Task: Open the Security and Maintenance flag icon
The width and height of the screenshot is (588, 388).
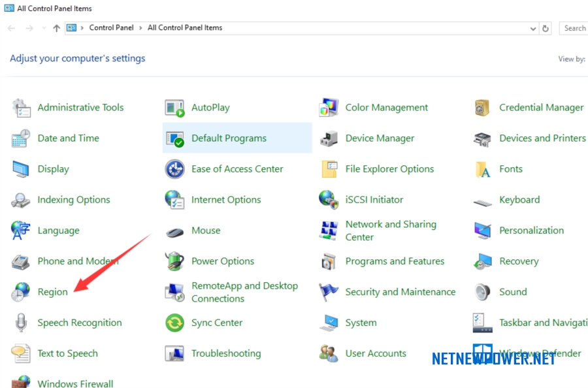Action: 329,292
